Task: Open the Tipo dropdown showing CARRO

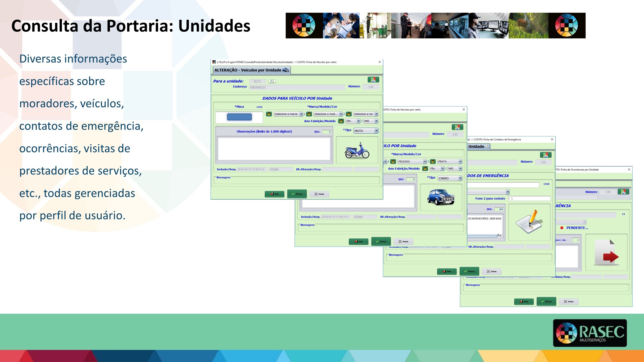Action: (450, 178)
